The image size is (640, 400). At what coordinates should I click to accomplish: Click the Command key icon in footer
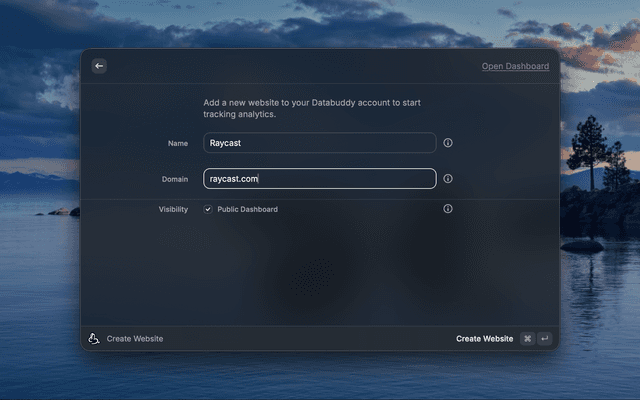[x=527, y=339]
